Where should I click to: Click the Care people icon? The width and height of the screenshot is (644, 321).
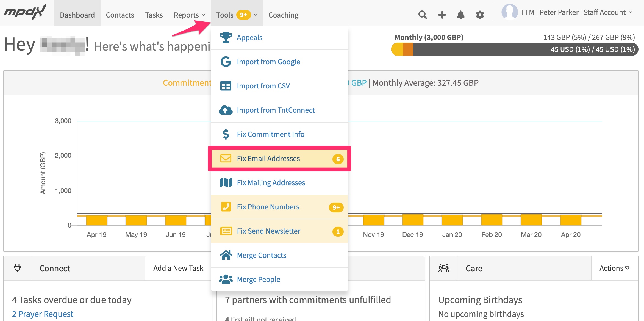click(444, 268)
